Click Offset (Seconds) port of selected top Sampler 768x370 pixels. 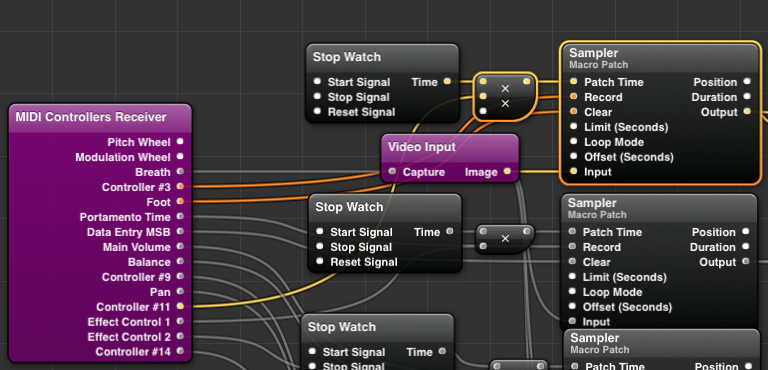[574, 156]
